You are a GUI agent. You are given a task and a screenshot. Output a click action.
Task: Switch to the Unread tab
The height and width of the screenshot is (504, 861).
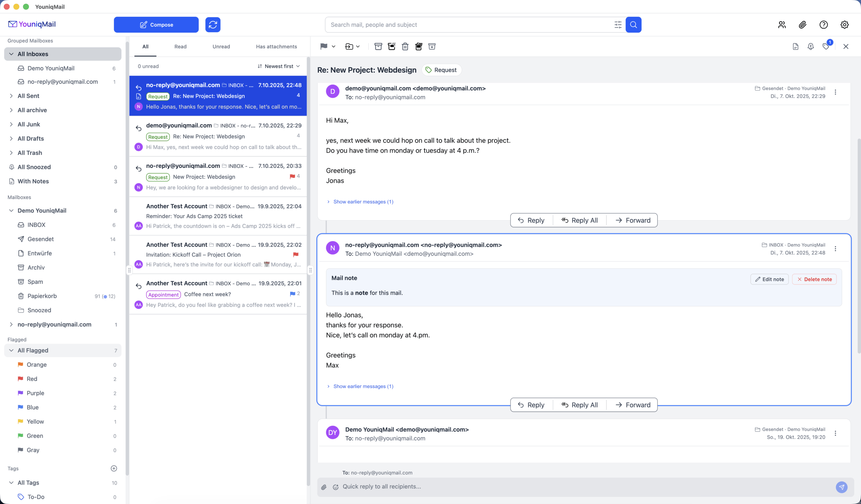(x=221, y=46)
